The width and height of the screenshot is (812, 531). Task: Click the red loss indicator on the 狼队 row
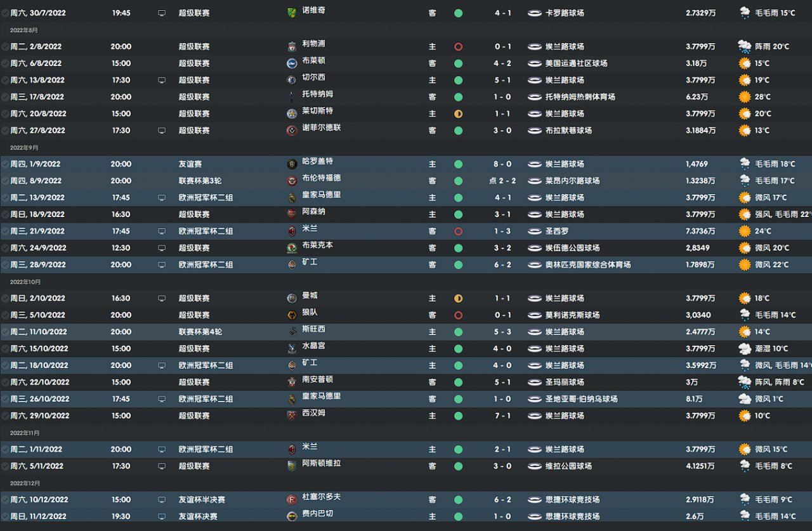pos(458,315)
